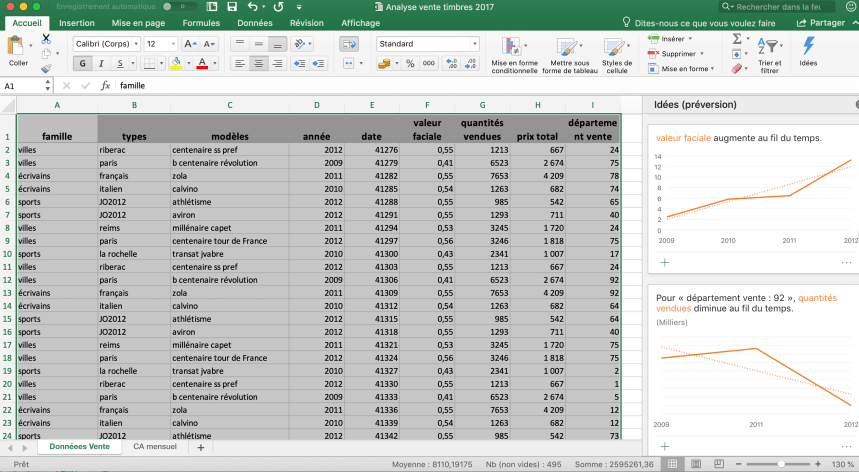
Task: Toggle bold formatting with G button
Action: [83, 63]
